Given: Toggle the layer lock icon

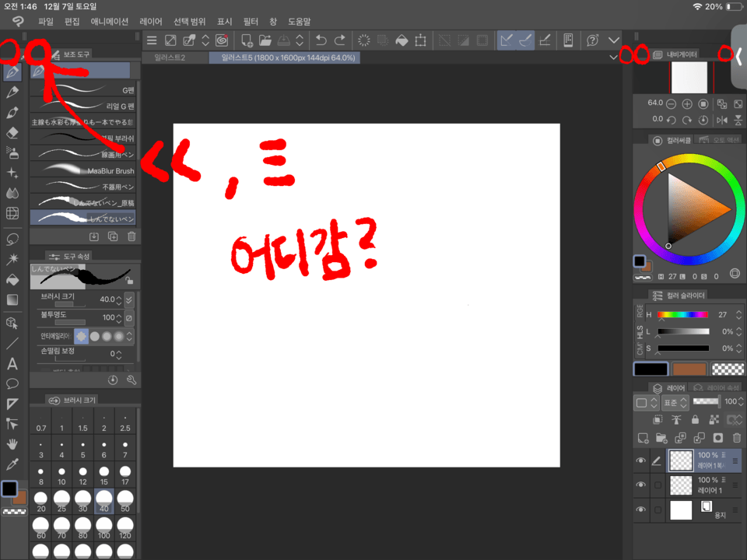Looking at the screenshot, I should (695, 419).
